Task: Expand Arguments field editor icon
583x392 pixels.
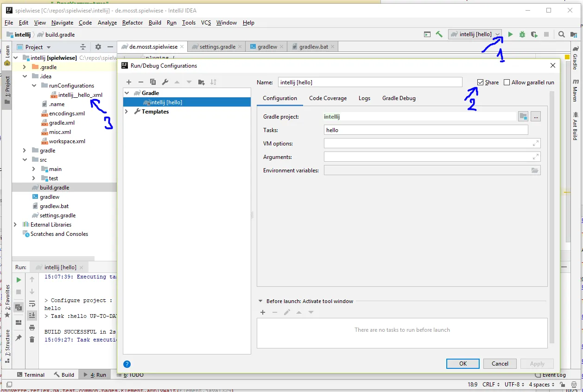Action: click(x=536, y=157)
